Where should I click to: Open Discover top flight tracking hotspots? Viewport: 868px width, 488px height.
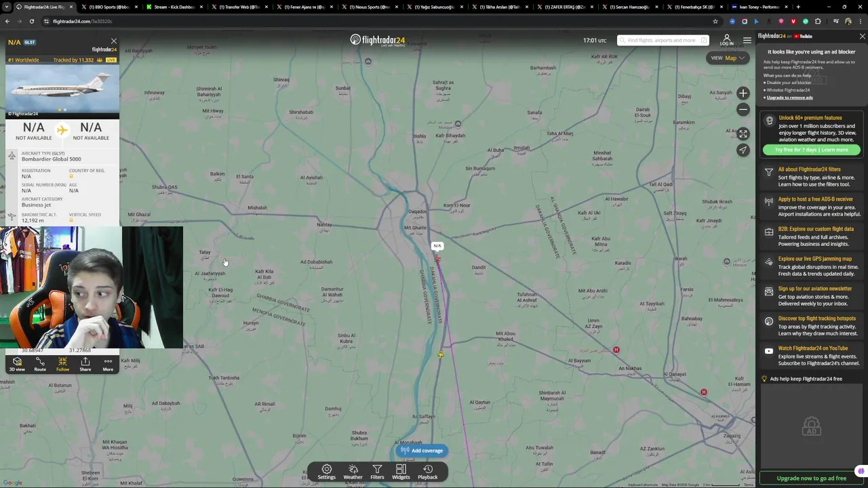[812, 325]
